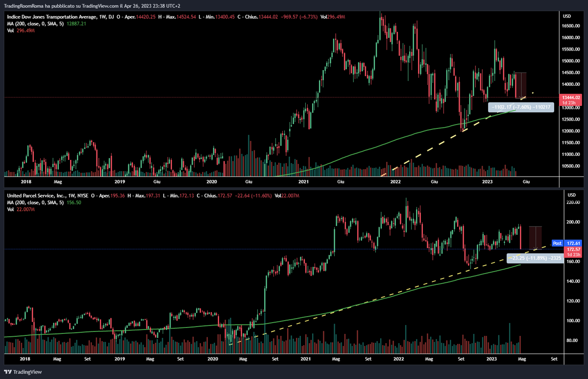The image size is (588, 379).
Task: Click the 12500.00 price axis label
Action: pyautogui.click(x=571, y=119)
